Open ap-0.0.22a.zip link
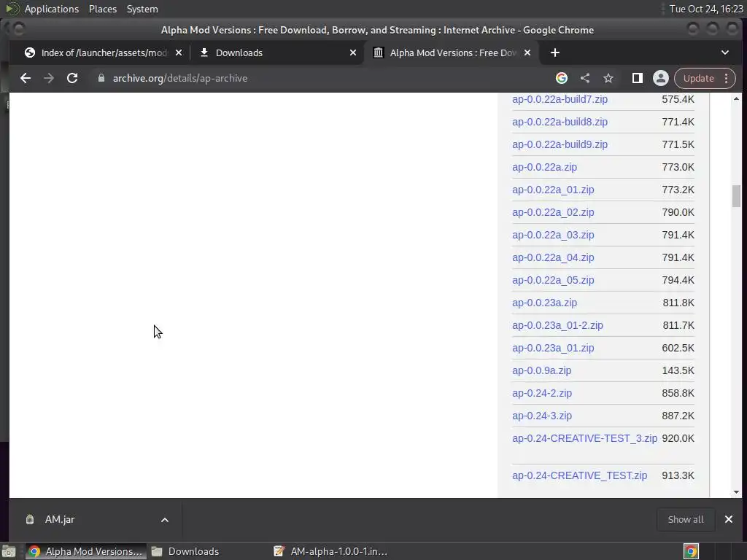 pyautogui.click(x=544, y=167)
